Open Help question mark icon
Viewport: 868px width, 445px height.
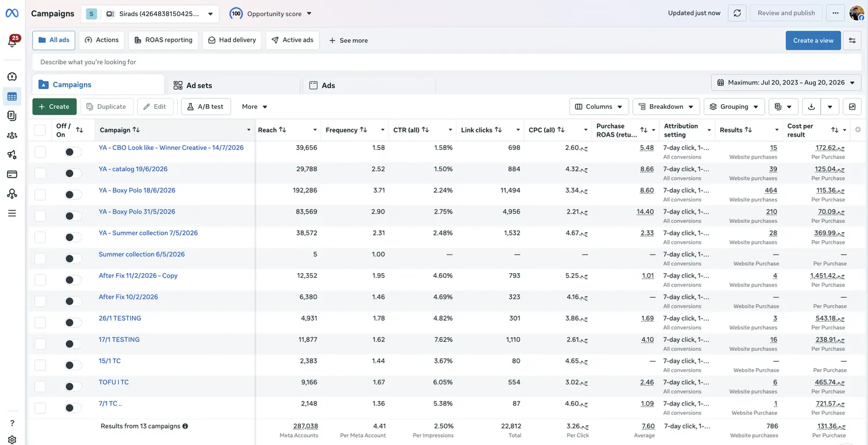tap(12, 424)
